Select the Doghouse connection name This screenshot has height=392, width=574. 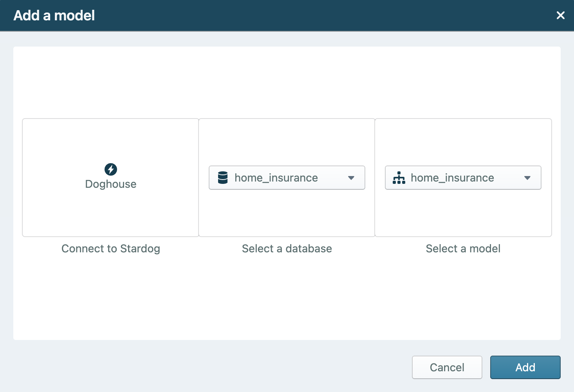pos(111,184)
